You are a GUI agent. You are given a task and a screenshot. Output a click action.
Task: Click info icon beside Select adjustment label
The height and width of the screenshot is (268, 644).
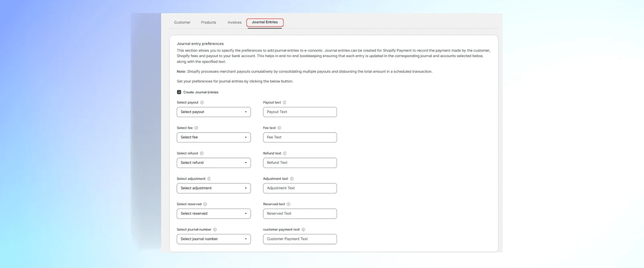(209, 179)
